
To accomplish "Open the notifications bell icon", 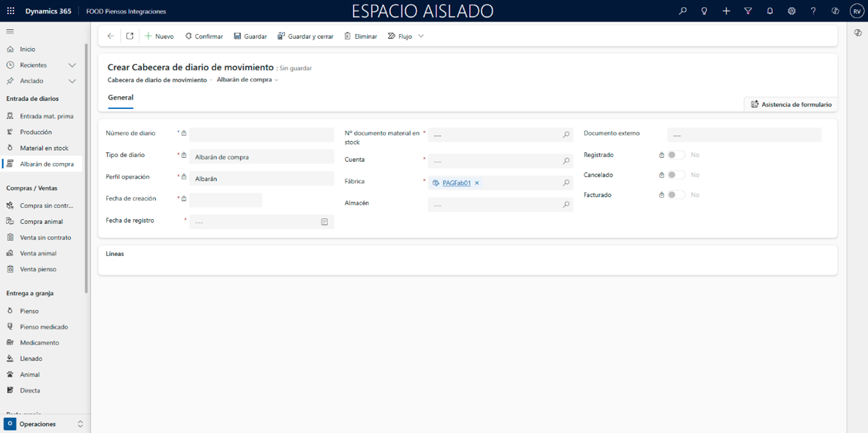I will [770, 11].
